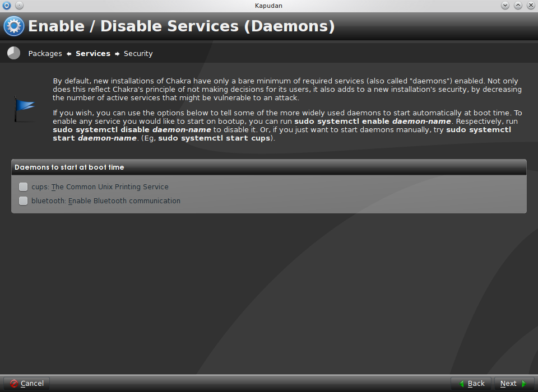Click the left arrow after Packages
The image size is (538, 392).
point(69,54)
